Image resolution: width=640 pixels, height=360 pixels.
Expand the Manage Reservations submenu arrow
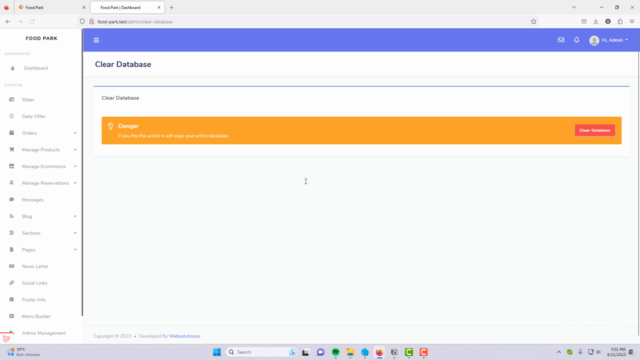point(75,183)
